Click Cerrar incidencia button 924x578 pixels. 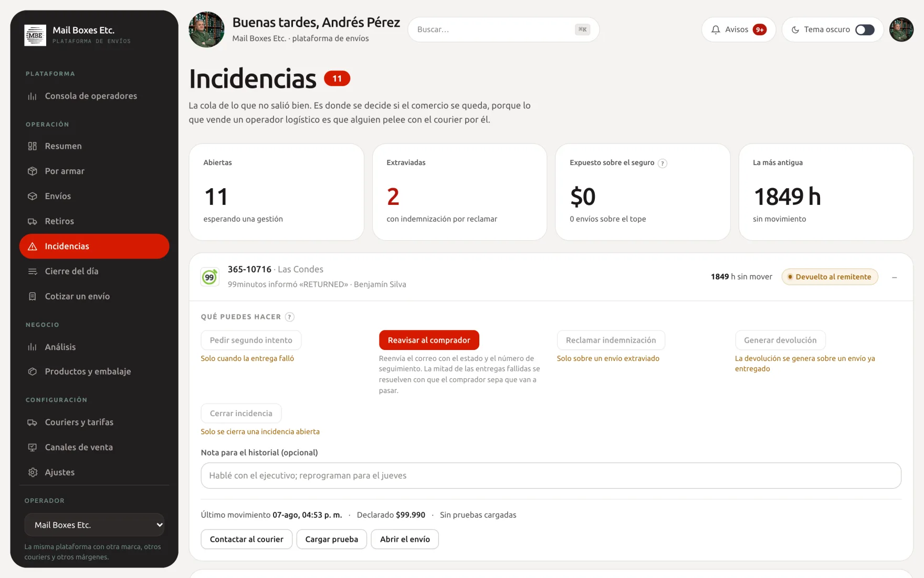[x=241, y=414]
